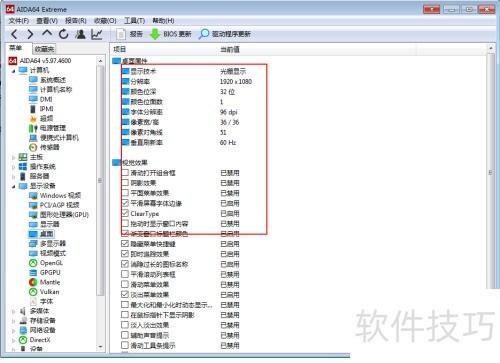Select 图形处理器(GPU) in the tree

point(59,215)
